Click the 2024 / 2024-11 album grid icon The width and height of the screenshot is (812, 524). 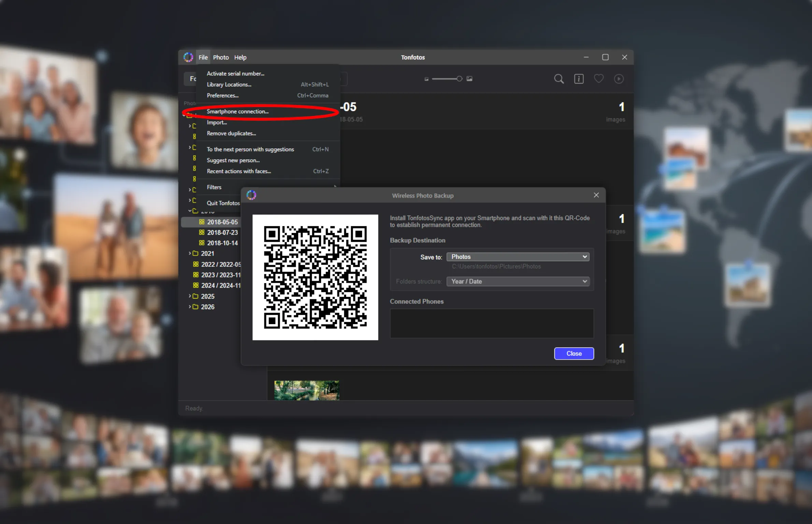pos(196,285)
